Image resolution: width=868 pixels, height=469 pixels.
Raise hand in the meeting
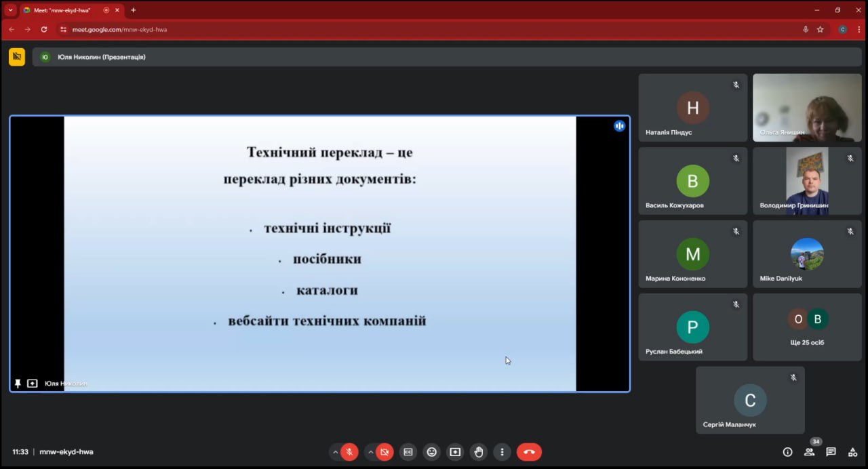pos(479,452)
